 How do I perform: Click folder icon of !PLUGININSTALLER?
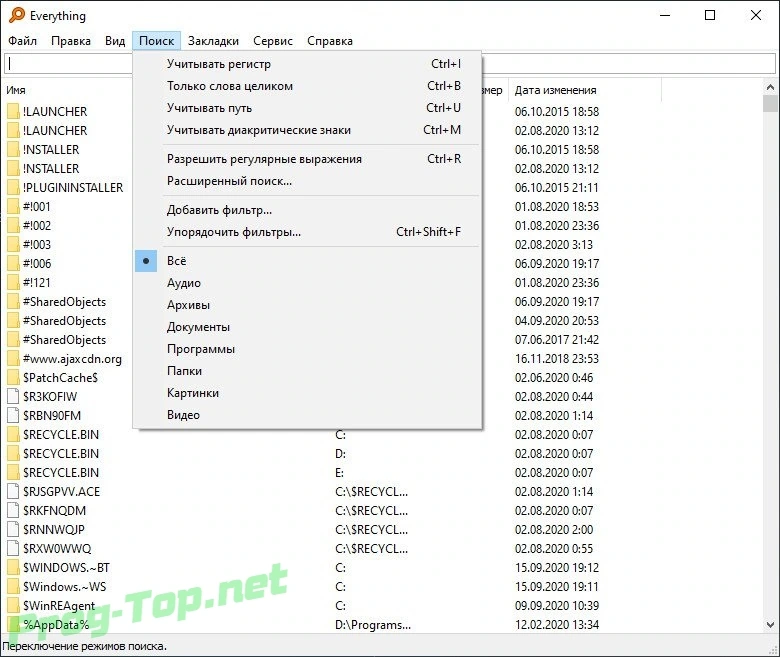click(x=13, y=188)
